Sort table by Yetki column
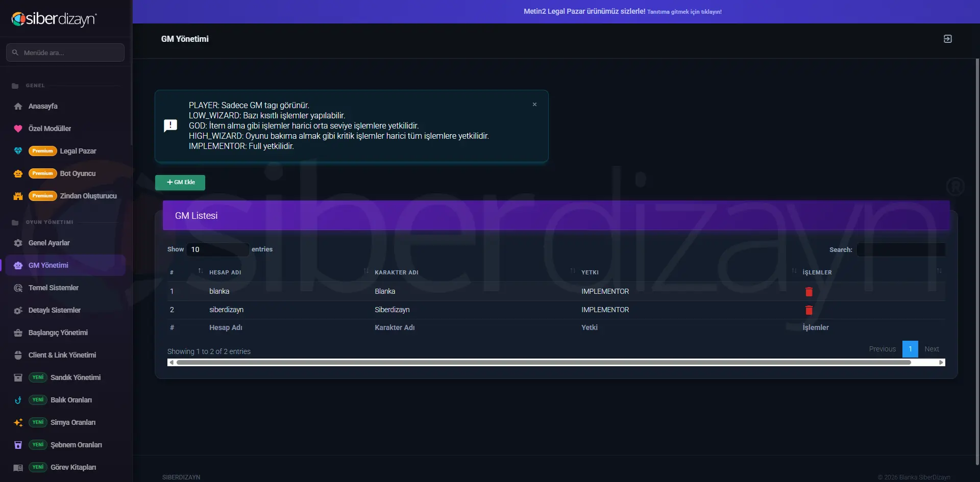This screenshot has width=980, height=482. pyautogui.click(x=590, y=272)
